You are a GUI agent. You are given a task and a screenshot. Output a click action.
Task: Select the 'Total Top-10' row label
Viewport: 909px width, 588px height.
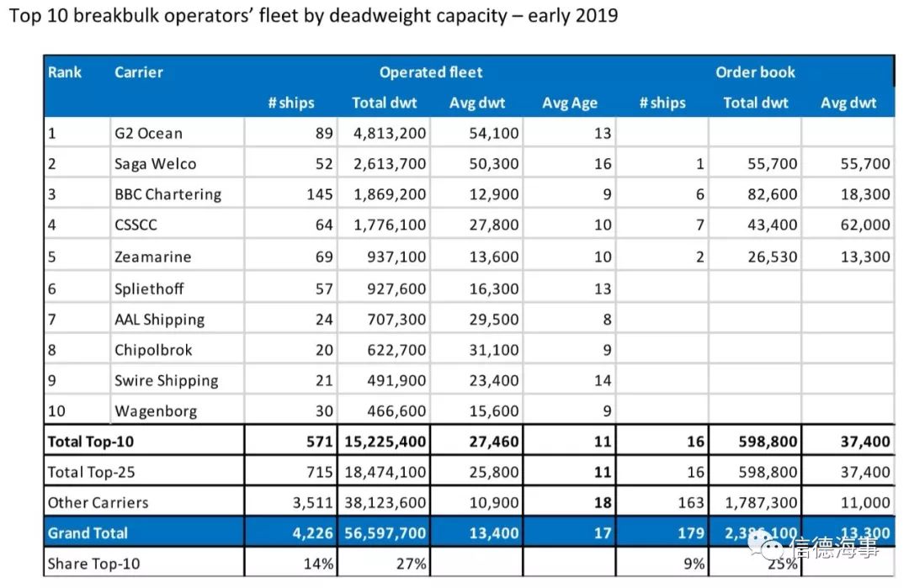[x=90, y=442]
